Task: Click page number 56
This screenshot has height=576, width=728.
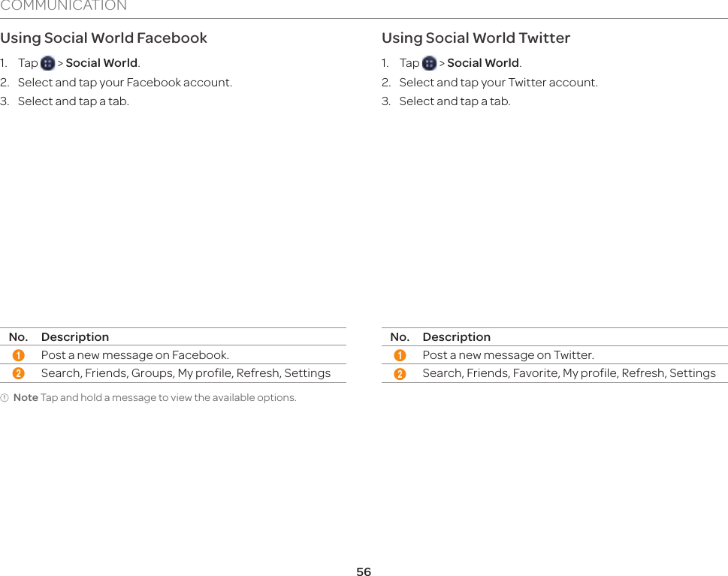Action: 364,571
